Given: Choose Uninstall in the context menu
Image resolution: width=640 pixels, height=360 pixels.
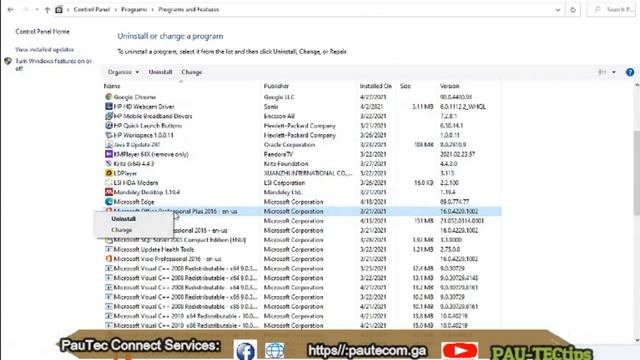Looking at the screenshot, I should [x=123, y=219].
